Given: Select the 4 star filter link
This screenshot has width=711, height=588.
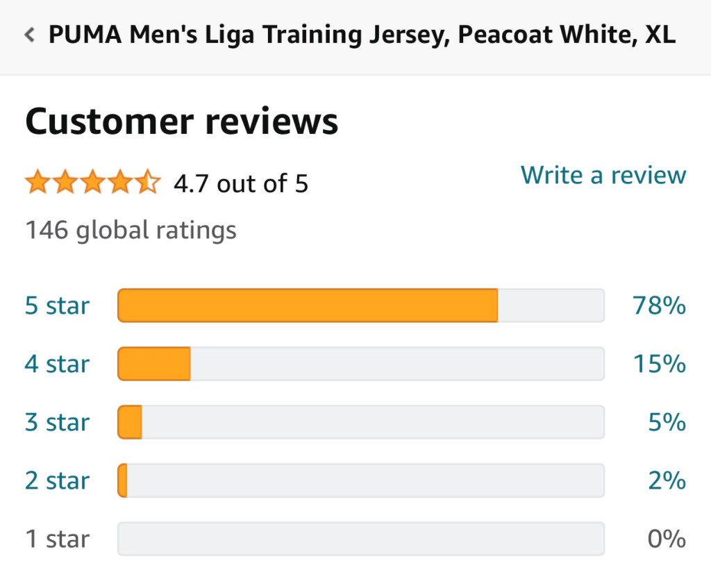Looking at the screenshot, I should click(57, 364).
